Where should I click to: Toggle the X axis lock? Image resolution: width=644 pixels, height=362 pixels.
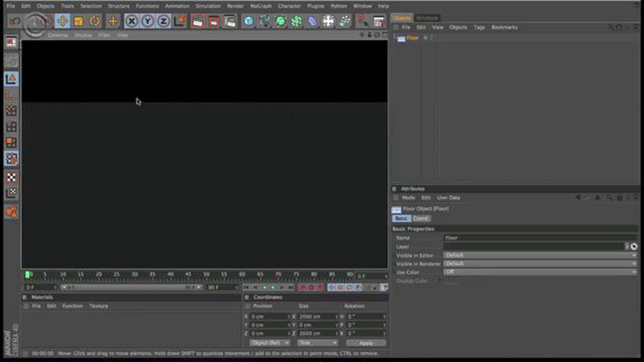pyautogui.click(x=131, y=21)
